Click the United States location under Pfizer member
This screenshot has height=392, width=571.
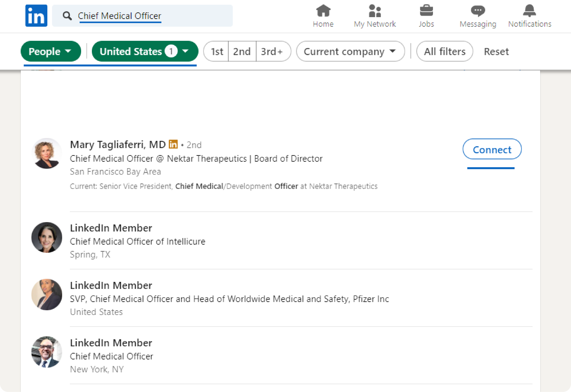(x=96, y=312)
